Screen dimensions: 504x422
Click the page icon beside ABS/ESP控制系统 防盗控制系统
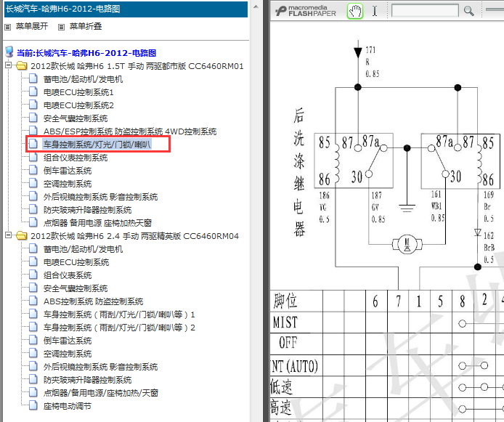click(33, 131)
